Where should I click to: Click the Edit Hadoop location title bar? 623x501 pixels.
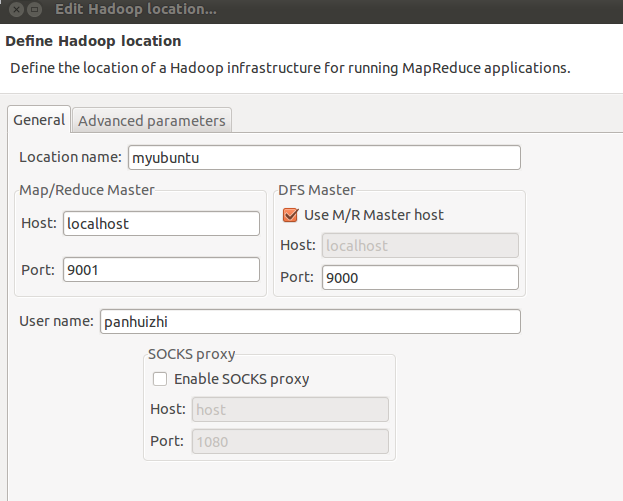312,10
